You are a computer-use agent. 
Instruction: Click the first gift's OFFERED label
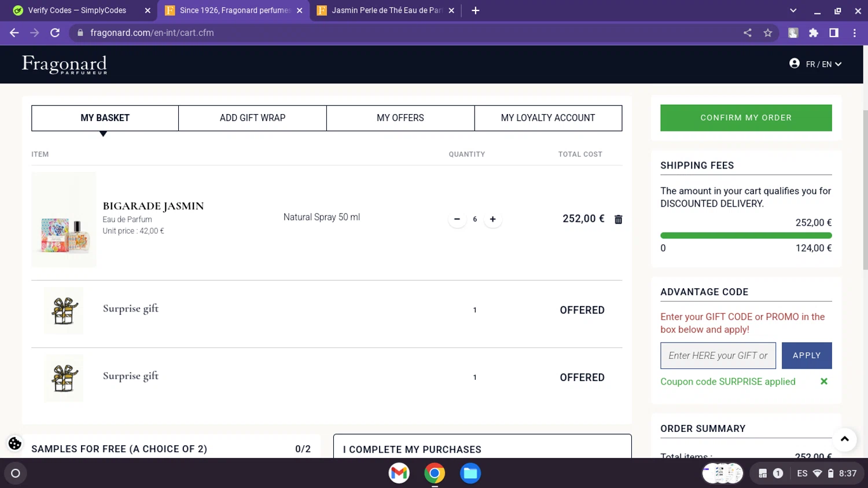click(x=582, y=310)
